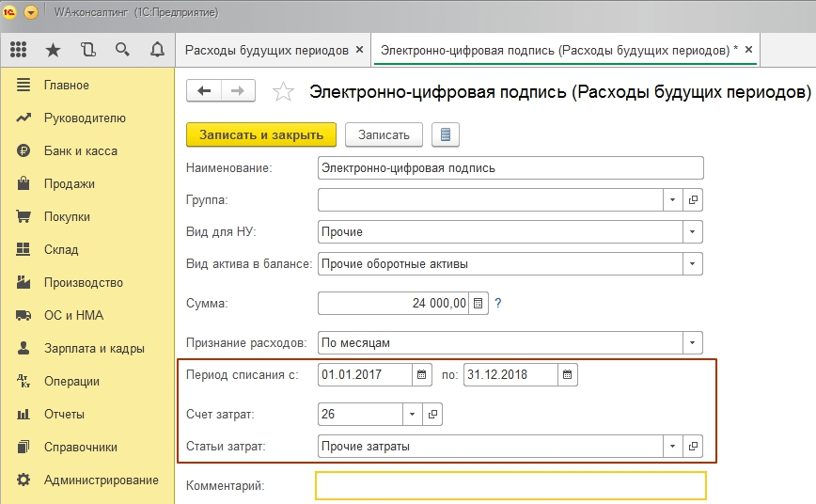Expand the Вид для НУ dropdown

point(694,231)
